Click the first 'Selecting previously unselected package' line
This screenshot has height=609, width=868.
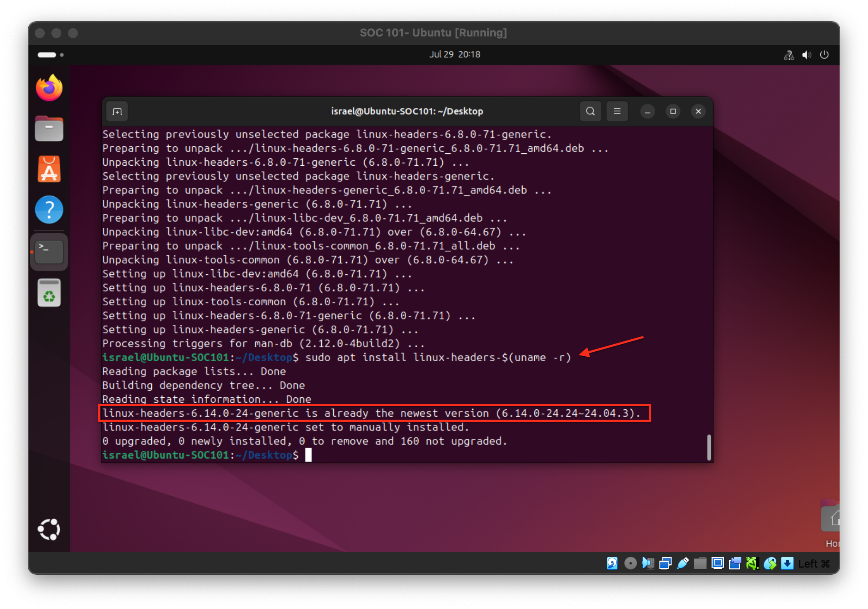click(x=327, y=134)
